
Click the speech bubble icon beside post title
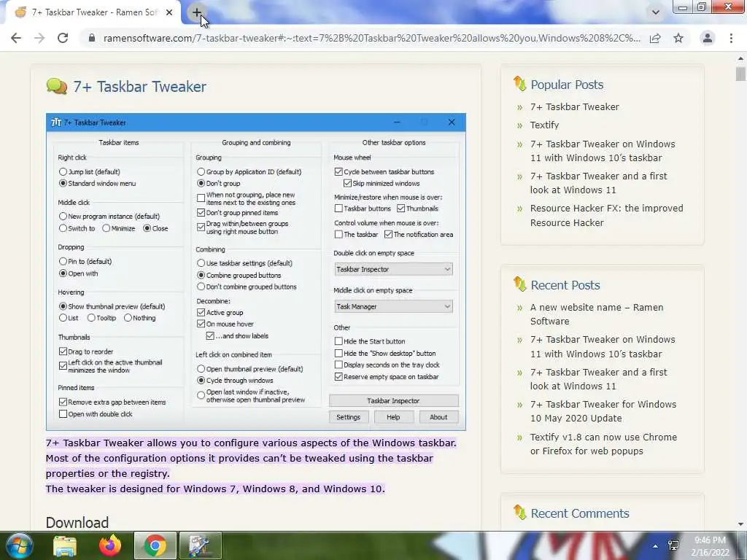(57, 86)
